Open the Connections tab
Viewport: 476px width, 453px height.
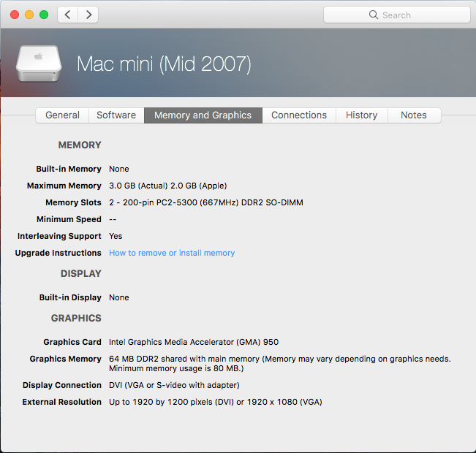(x=299, y=115)
